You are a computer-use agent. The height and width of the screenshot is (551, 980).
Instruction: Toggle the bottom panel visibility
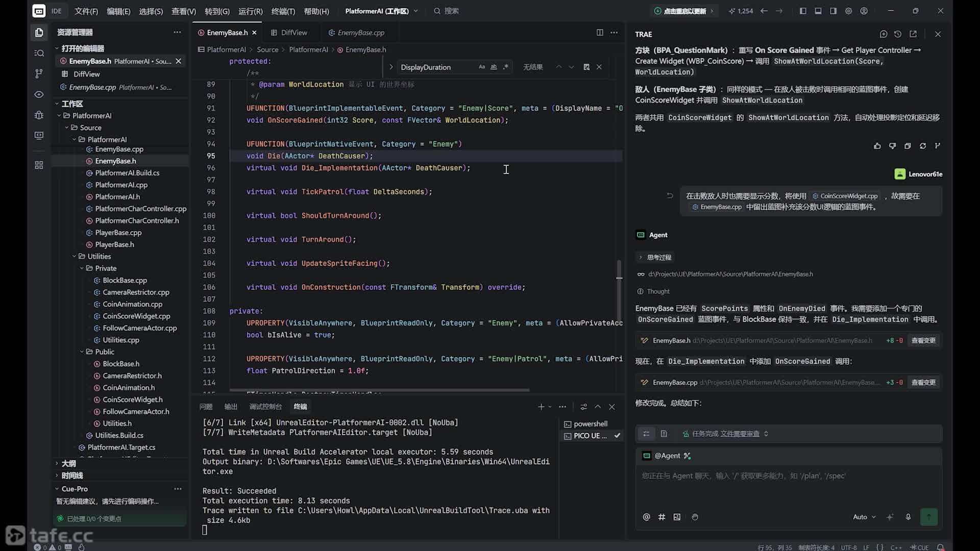[818, 11]
